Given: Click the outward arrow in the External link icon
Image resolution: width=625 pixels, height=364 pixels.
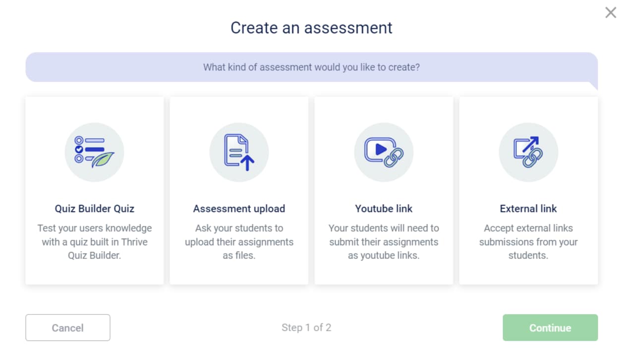Looking at the screenshot, I should point(530,145).
